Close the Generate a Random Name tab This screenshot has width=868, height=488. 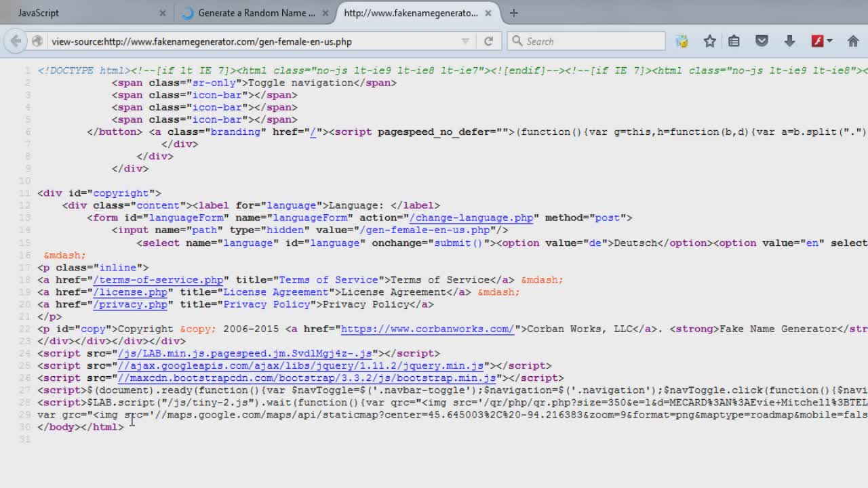click(x=325, y=13)
